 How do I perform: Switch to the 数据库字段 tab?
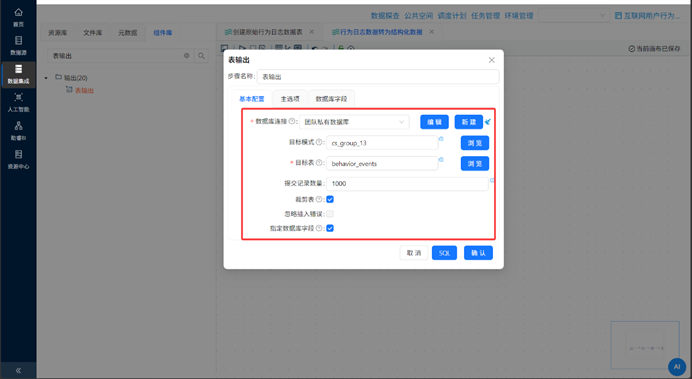(x=331, y=99)
